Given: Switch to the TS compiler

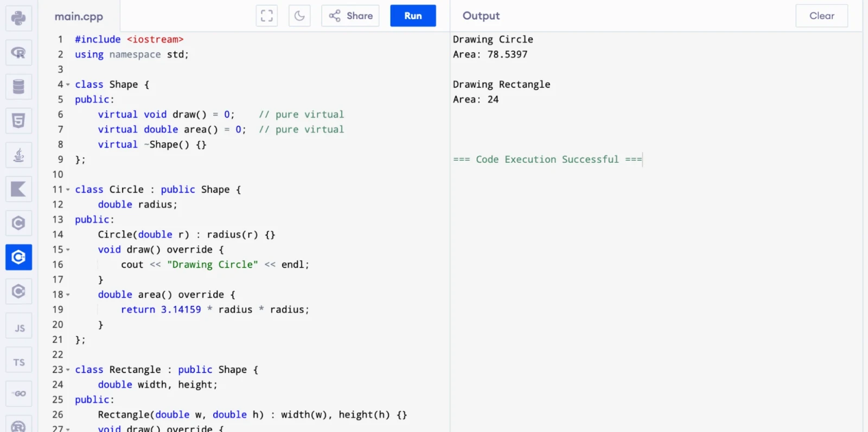Looking at the screenshot, I should point(18,360).
